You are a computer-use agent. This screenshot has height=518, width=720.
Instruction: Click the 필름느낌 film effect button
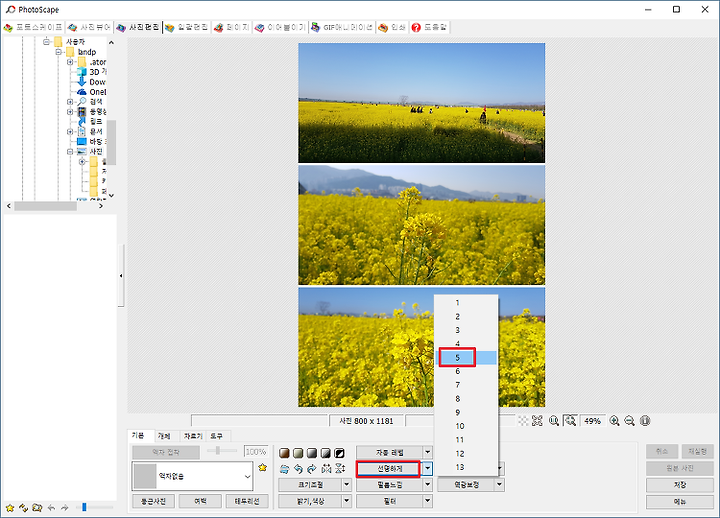coord(389,485)
